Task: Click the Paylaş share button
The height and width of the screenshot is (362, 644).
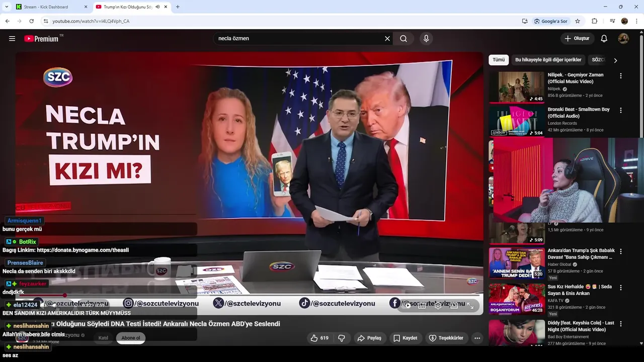Action: pyautogui.click(x=370, y=338)
